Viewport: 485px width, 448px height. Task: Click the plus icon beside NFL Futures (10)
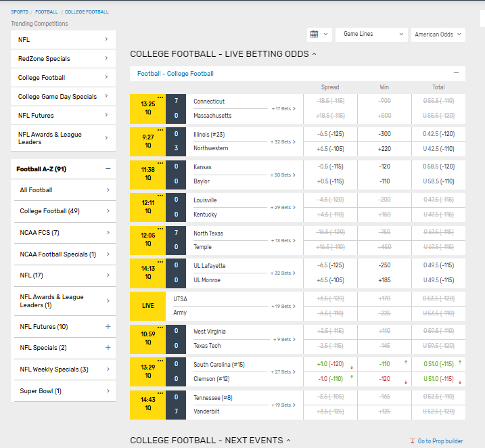[x=108, y=327]
